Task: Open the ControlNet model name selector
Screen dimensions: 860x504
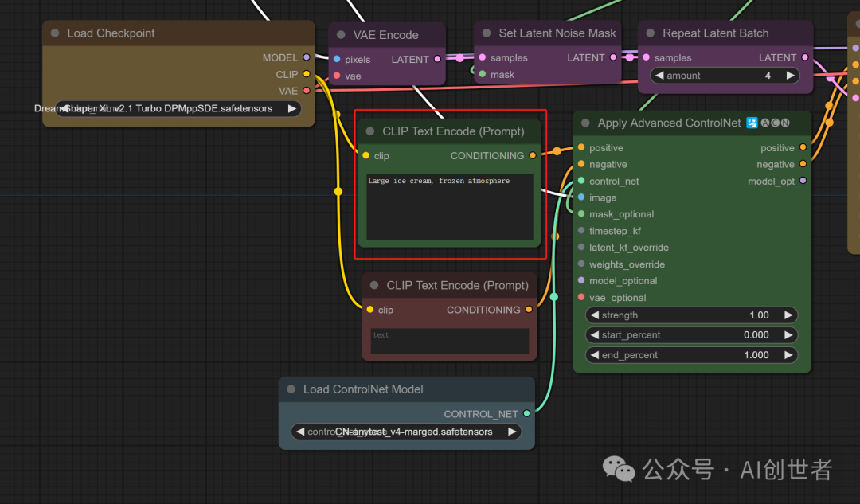Action: click(406, 432)
